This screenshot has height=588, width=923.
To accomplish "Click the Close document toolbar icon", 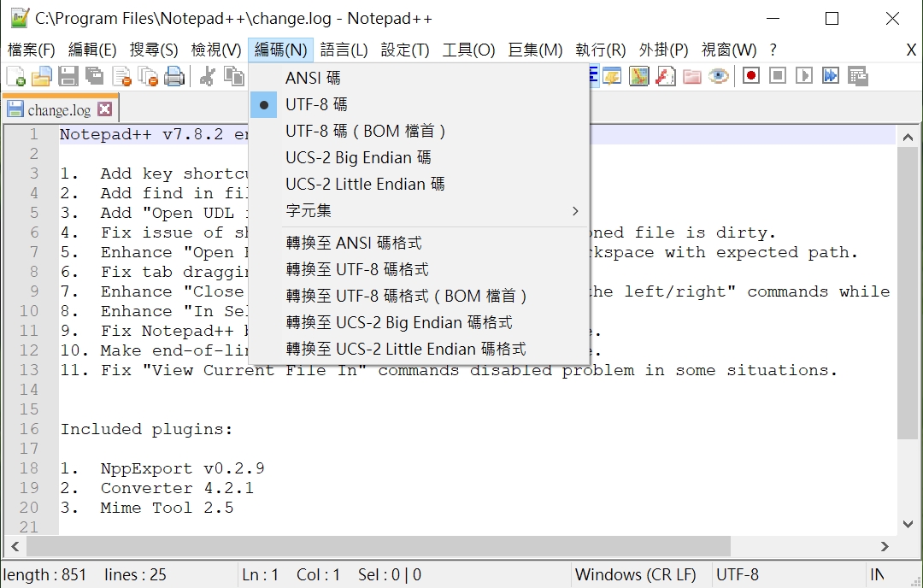I will [121, 77].
